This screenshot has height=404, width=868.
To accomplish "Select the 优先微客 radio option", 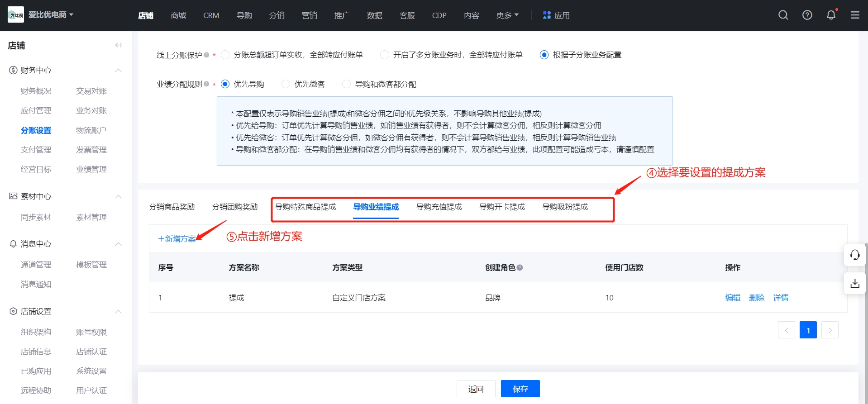I will pos(286,84).
